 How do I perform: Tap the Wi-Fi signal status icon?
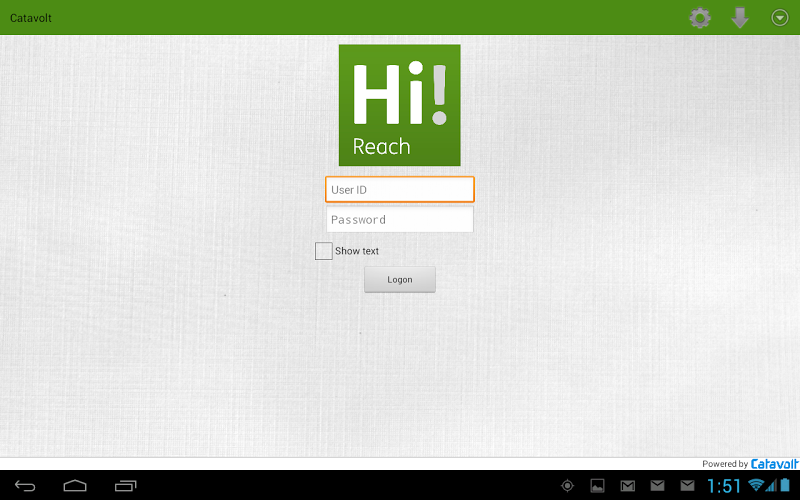click(757, 486)
